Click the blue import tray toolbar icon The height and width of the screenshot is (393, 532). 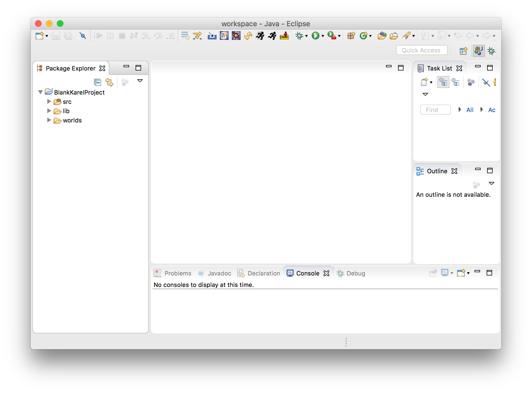tap(212, 36)
